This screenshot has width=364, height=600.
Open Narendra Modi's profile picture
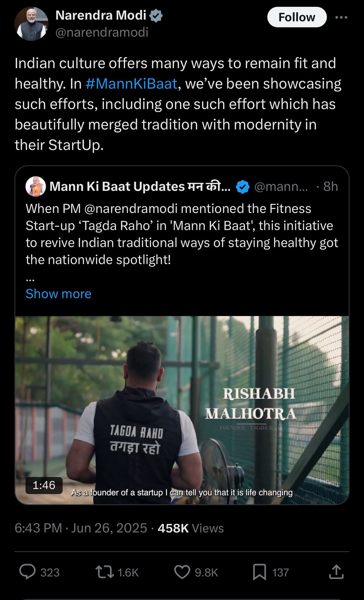point(31,24)
